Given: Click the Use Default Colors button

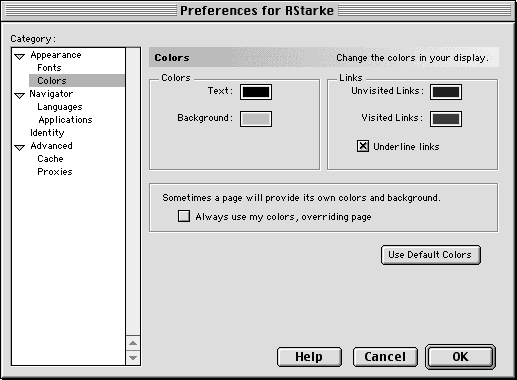Looking at the screenshot, I should pos(431,255).
